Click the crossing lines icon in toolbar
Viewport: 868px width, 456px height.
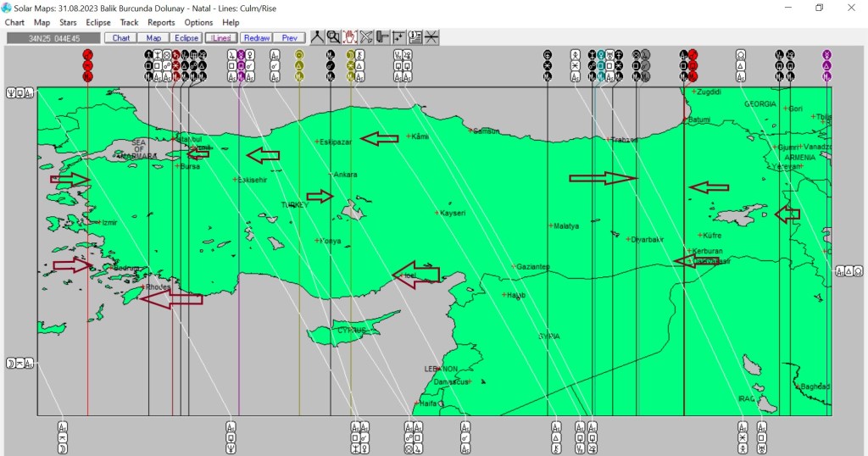(x=431, y=37)
